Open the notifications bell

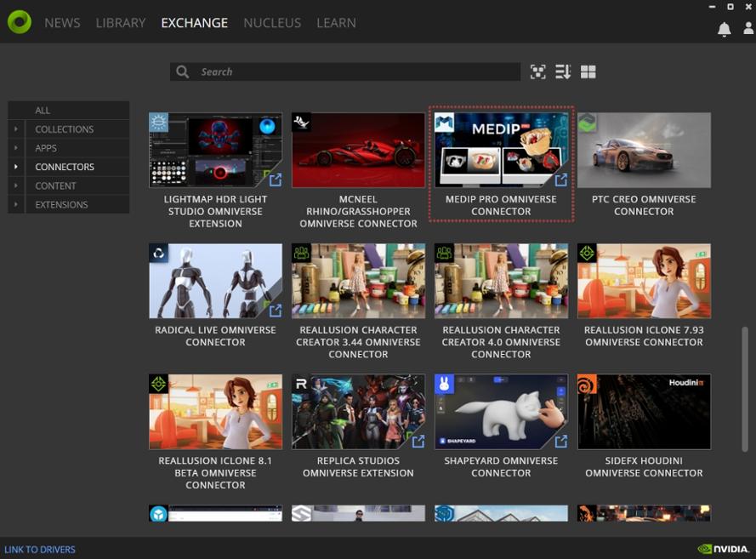tap(724, 30)
